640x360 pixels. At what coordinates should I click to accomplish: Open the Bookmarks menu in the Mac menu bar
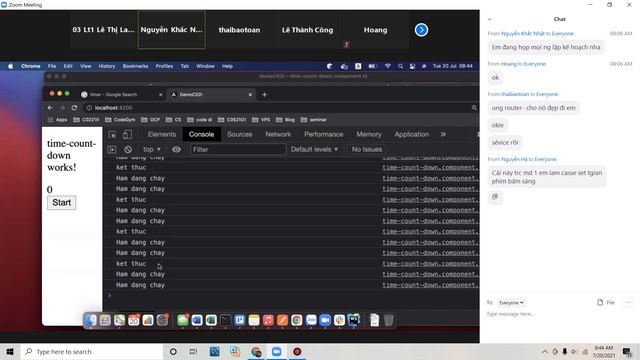click(136, 66)
